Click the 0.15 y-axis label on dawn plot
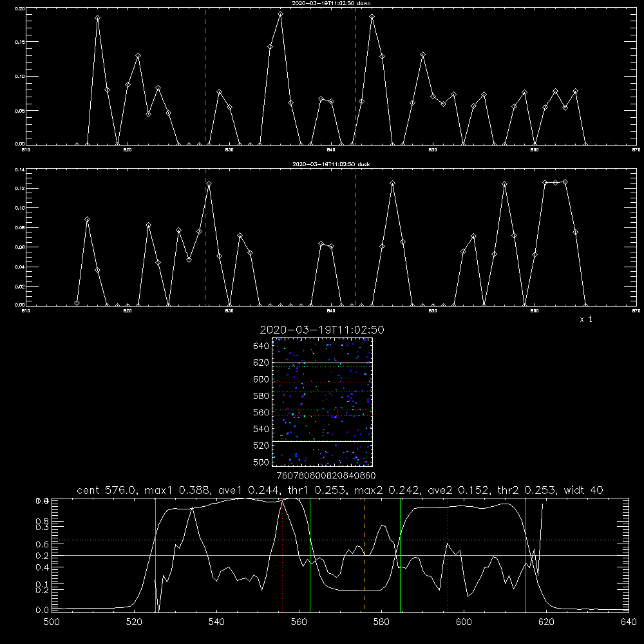Viewport: 644px width, 644px height. tap(20, 42)
